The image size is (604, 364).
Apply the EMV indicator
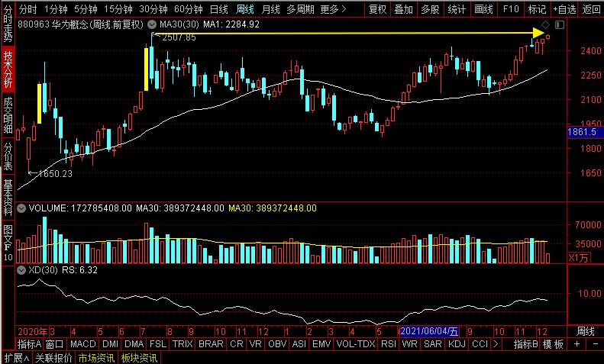(321, 344)
